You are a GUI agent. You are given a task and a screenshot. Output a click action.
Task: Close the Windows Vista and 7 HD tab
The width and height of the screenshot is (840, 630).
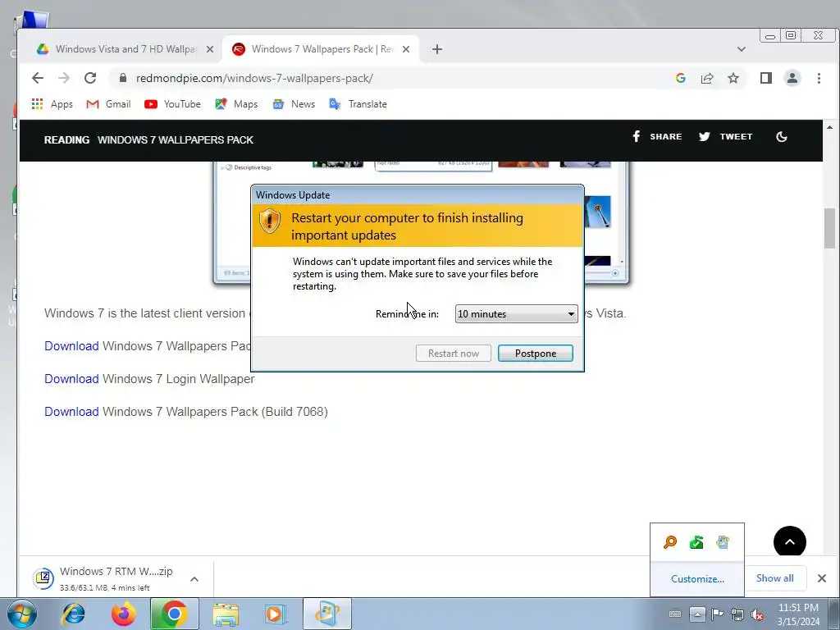(210, 49)
